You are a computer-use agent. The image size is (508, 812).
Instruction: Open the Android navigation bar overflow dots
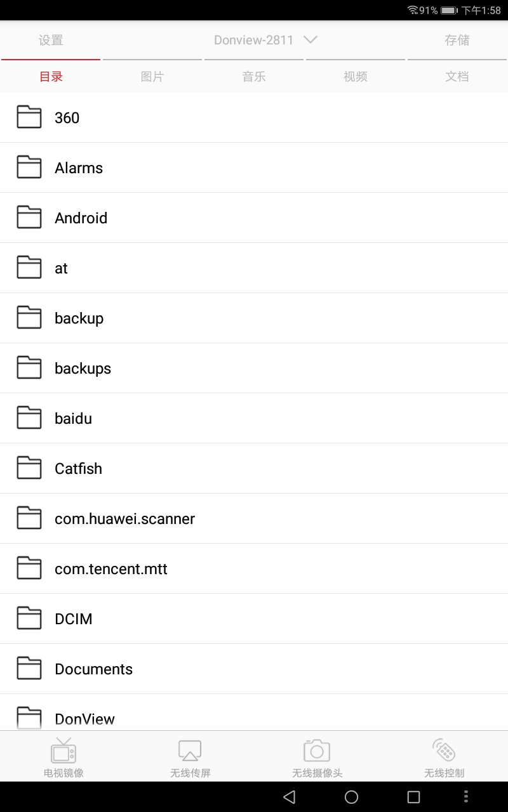[x=466, y=797]
